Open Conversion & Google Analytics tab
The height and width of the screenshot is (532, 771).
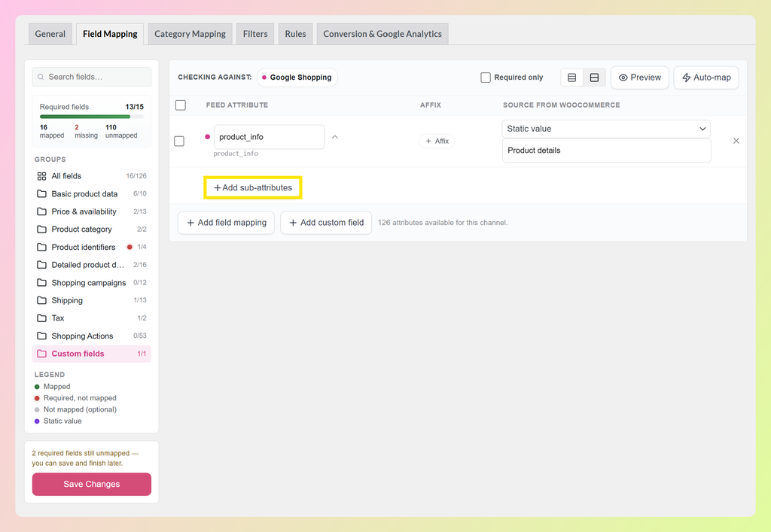[382, 34]
